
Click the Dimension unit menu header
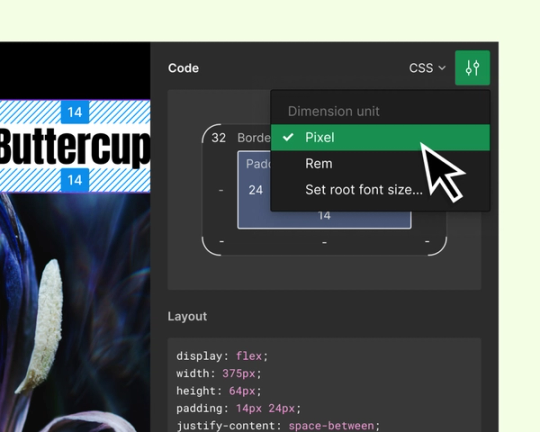click(x=333, y=111)
